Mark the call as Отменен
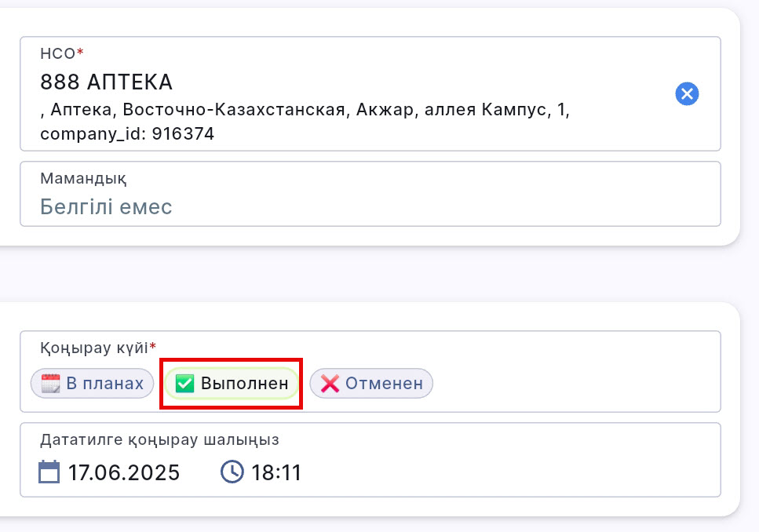This screenshot has height=532, width=759. click(371, 384)
